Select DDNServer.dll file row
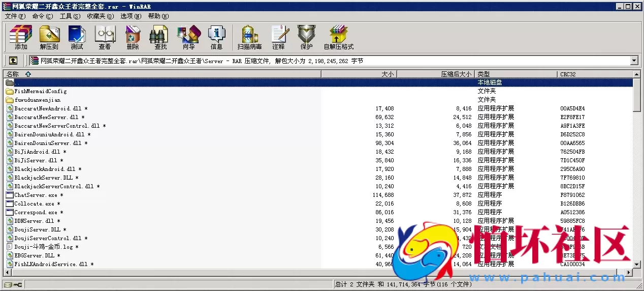Viewport: 644px width, 291px height. point(318,221)
